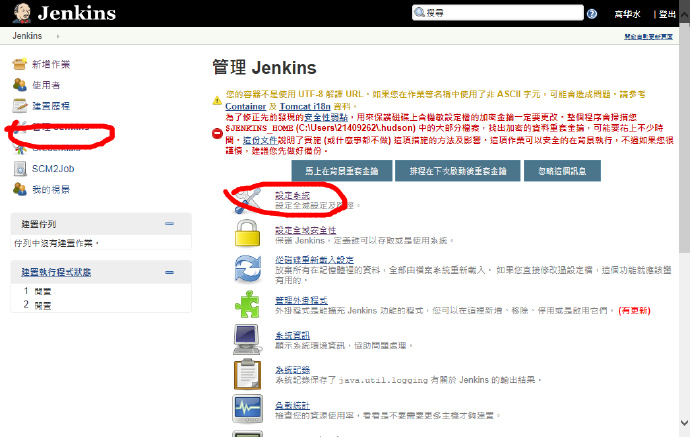Open the 管理外掛程式 link

coord(301,300)
